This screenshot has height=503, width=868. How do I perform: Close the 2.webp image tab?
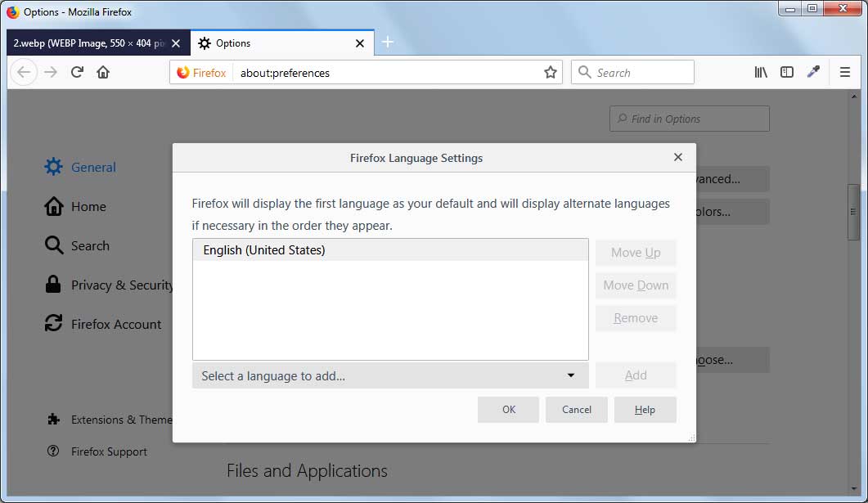[176, 43]
